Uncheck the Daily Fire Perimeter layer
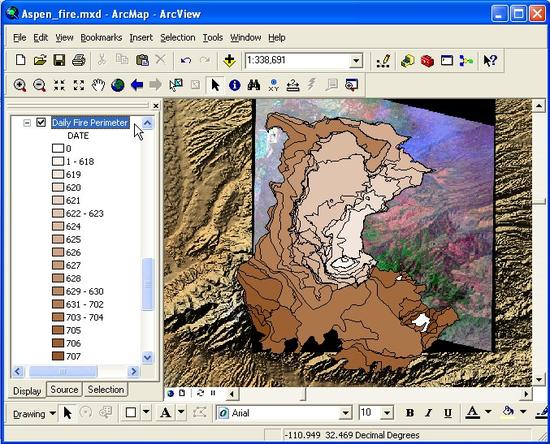This screenshot has width=550, height=444. point(41,122)
